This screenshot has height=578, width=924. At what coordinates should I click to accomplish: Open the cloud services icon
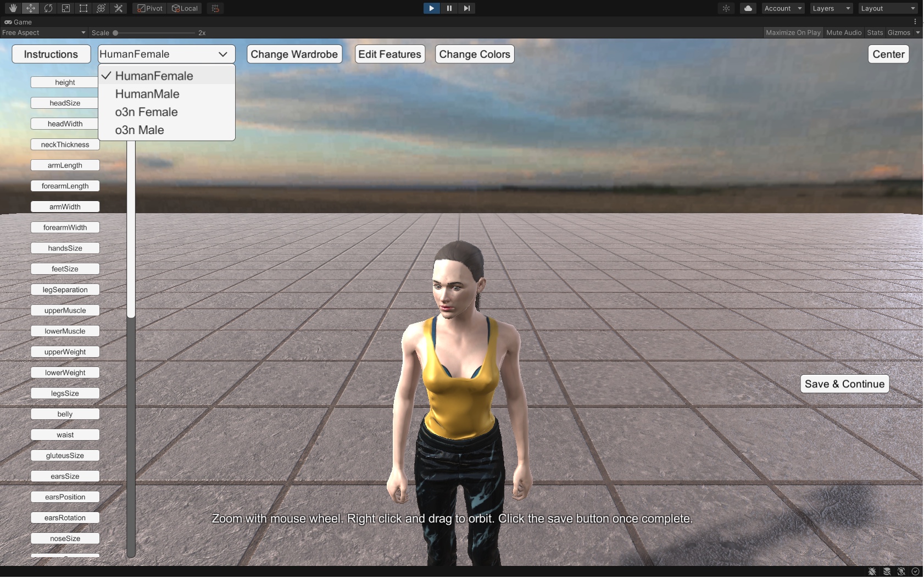point(748,8)
